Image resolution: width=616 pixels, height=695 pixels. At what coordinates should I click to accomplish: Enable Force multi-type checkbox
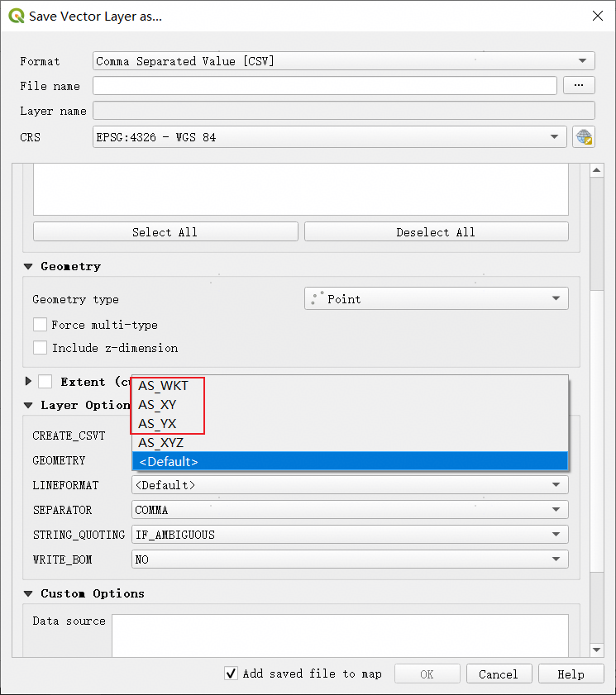tap(40, 325)
